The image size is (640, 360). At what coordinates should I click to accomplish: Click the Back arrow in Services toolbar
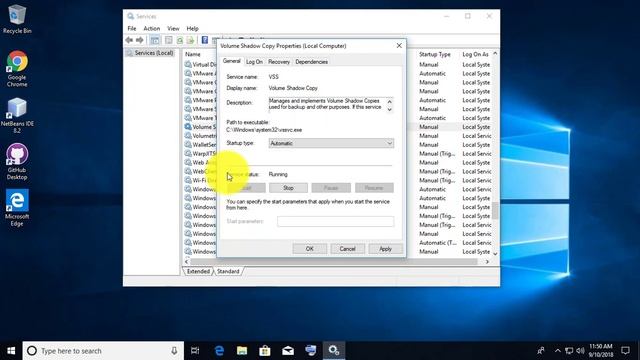(129, 40)
